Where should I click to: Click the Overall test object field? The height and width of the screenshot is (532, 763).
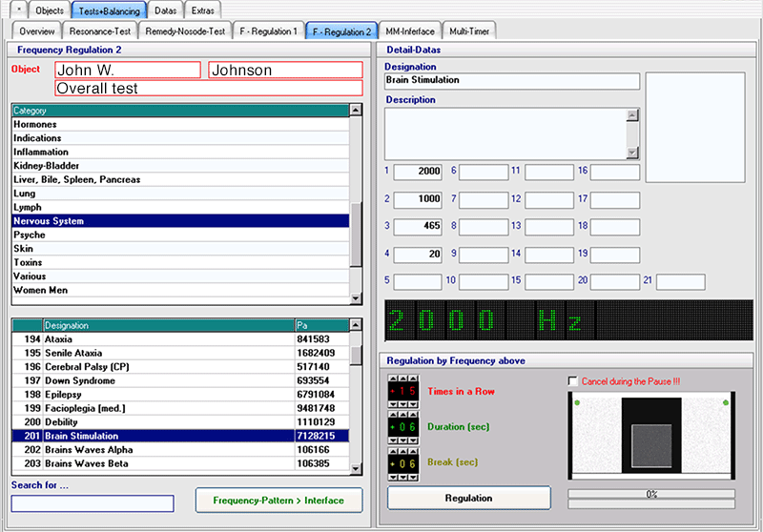point(209,88)
